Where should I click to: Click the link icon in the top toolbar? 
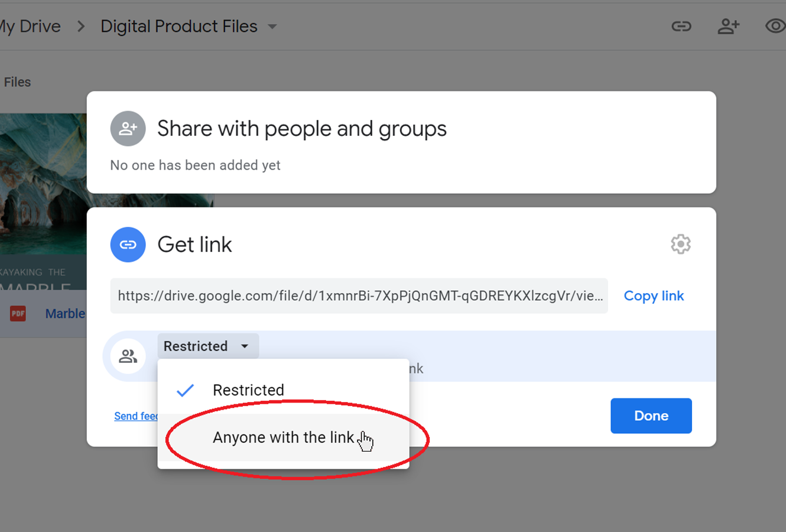click(681, 26)
